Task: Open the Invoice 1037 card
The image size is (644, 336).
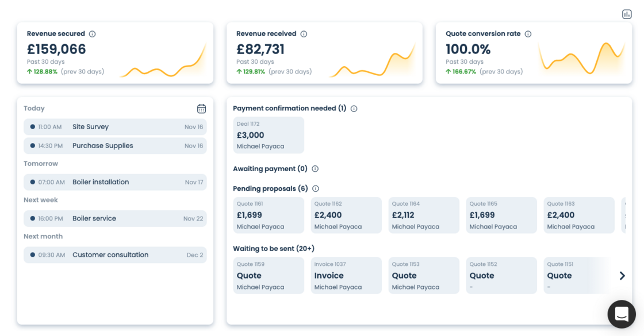Action: pos(346,276)
